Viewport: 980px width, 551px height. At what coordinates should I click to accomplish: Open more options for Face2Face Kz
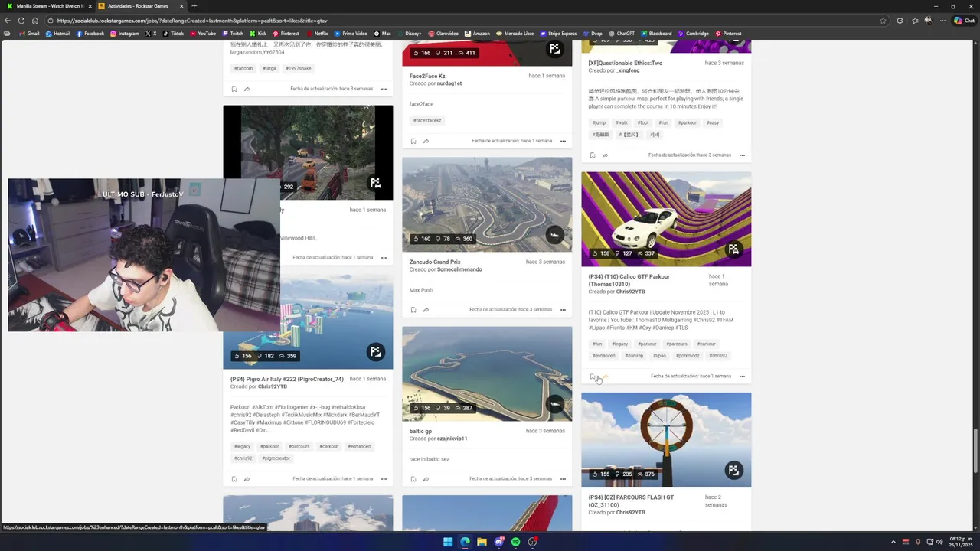[x=563, y=141]
